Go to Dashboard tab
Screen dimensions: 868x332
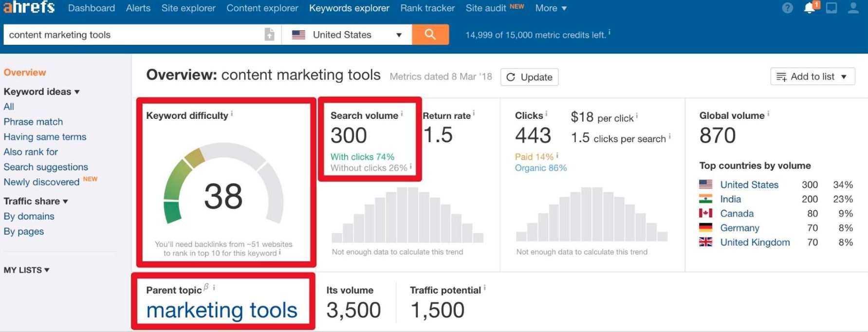pyautogui.click(x=92, y=8)
